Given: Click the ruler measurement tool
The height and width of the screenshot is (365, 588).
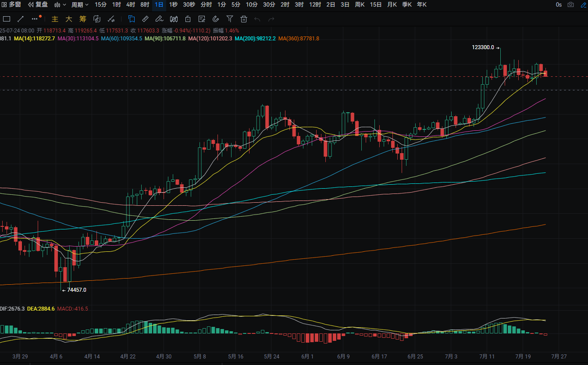Looking at the screenshot, I should pyautogui.click(x=146, y=19).
